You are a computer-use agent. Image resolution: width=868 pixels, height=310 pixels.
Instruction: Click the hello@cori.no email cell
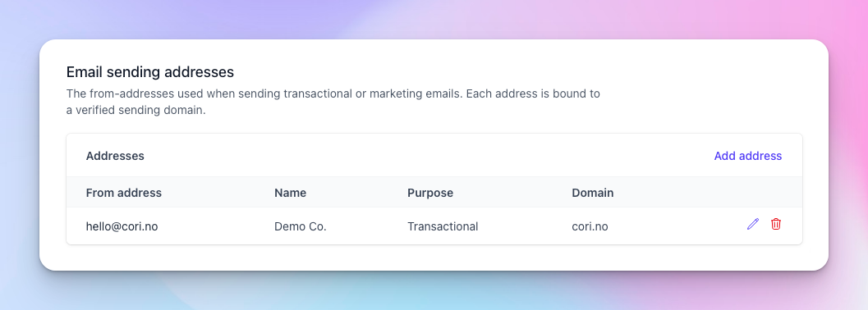coord(122,226)
